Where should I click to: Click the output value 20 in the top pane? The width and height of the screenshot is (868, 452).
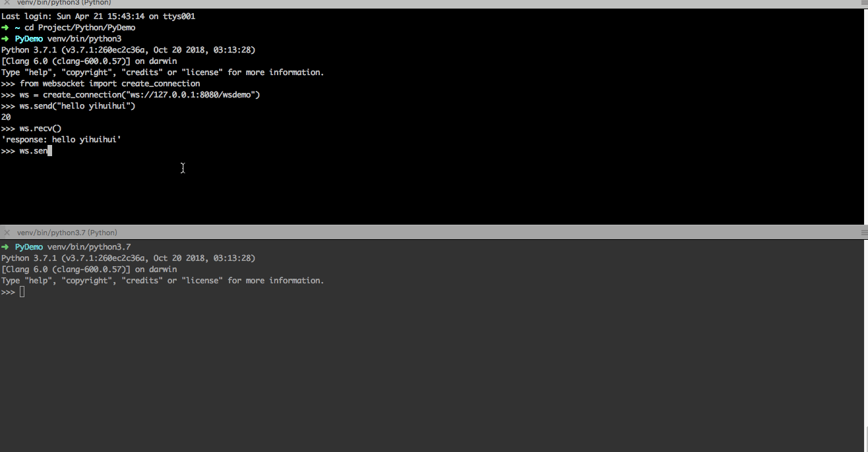click(6, 117)
